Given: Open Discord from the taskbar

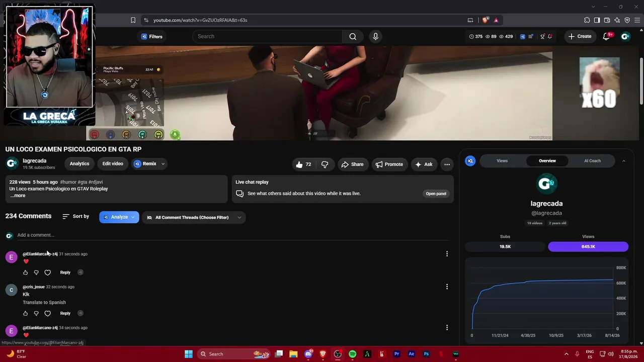Looking at the screenshot, I should click(x=308, y=354).
